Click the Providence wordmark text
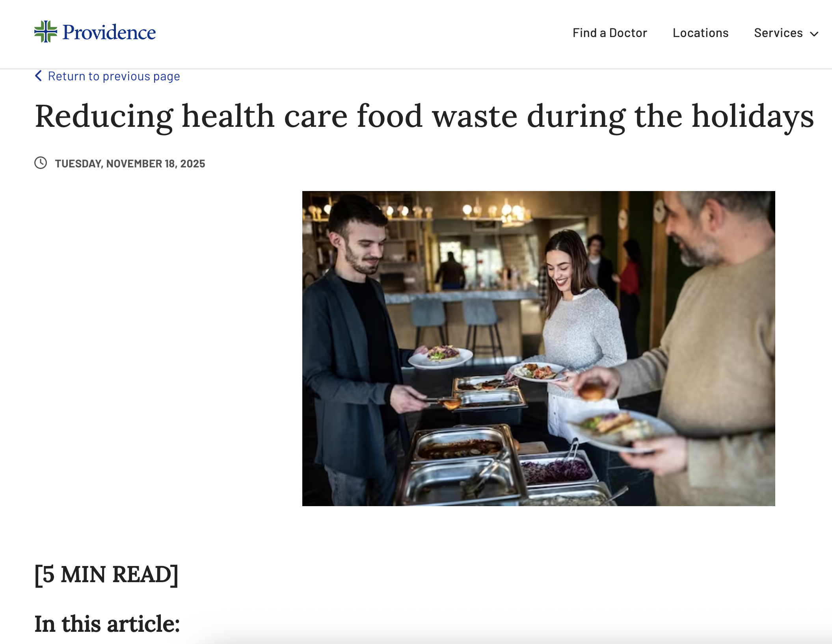Screen dimensions: 832x644 109,32
